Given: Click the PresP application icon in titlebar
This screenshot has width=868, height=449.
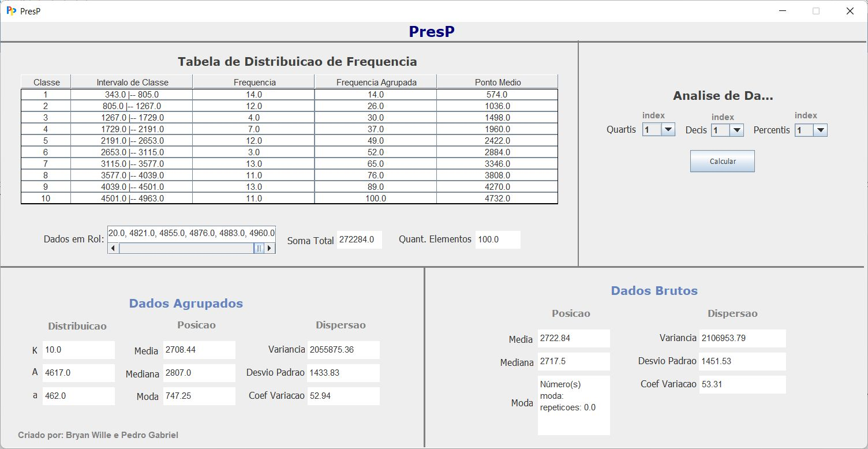Looking at the screenshot, I should coord(12,10).
